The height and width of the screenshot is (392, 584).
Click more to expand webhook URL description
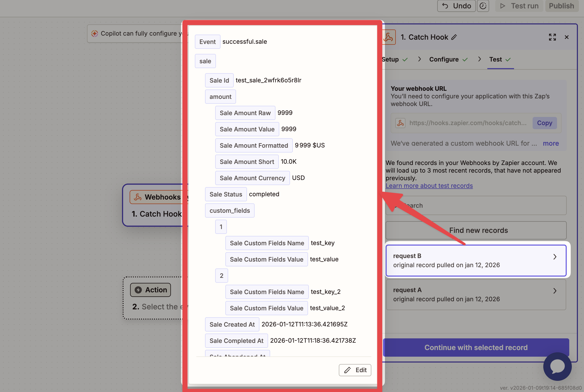tap(551, 143)
